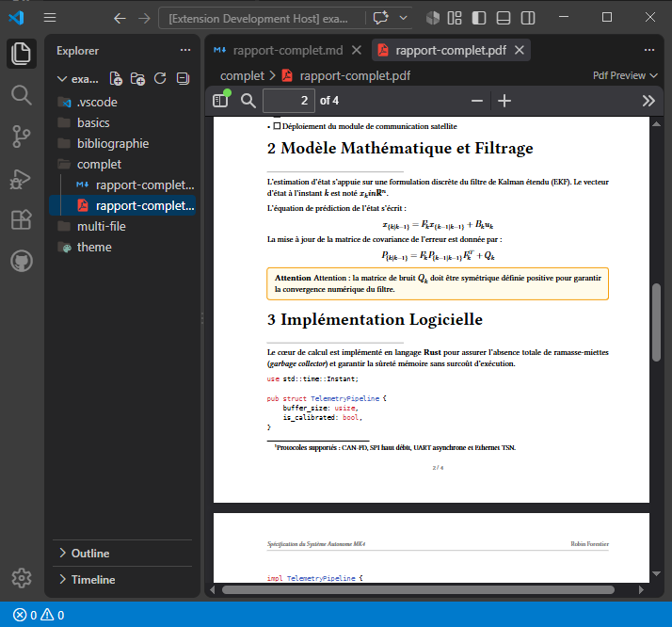Refresh the Explorer file tree
Screen dimensions: 672x627
pos(160,78)
